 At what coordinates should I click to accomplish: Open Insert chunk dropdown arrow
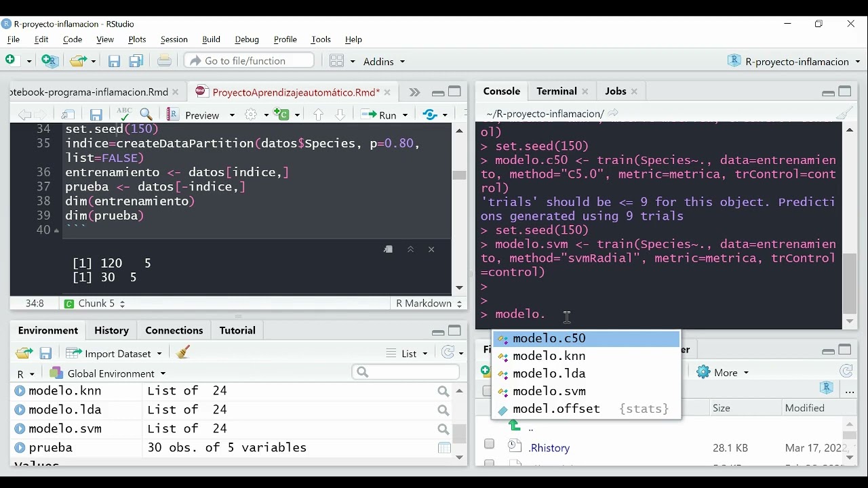297,115
